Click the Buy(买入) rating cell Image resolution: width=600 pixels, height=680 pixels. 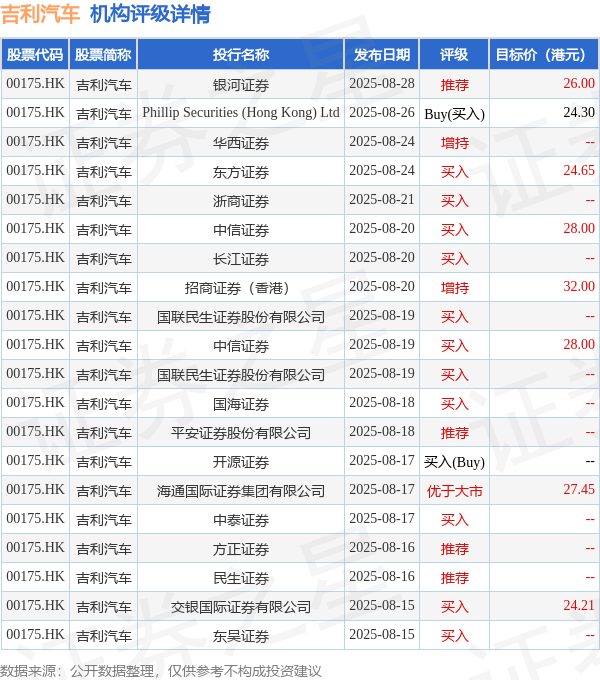pyautogui.click(x=454, y=114)
